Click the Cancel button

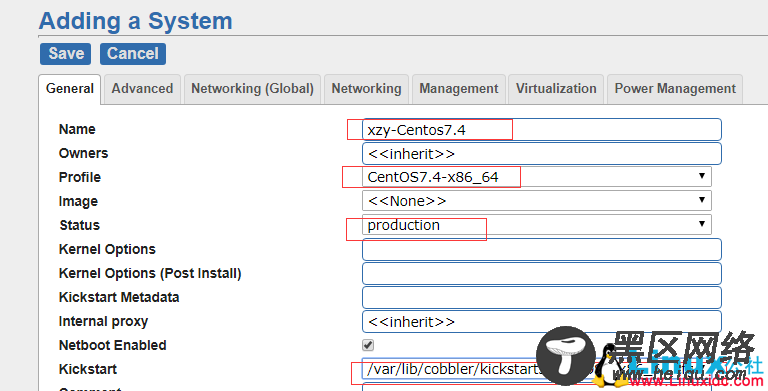(133, 53)
